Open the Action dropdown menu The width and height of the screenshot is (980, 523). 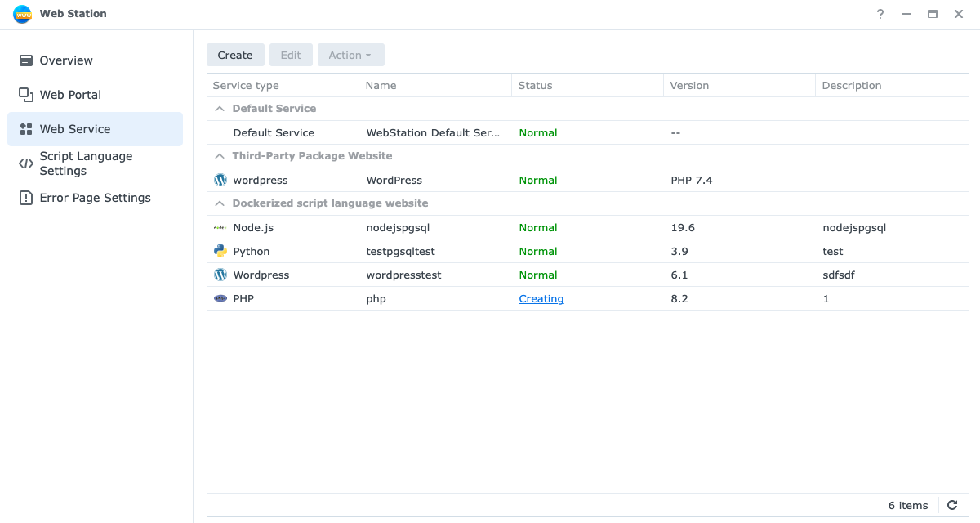click(x=350, y=55)
